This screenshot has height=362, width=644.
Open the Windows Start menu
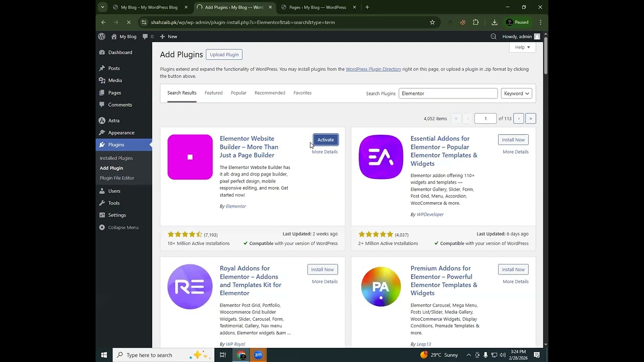pos(104,355)
